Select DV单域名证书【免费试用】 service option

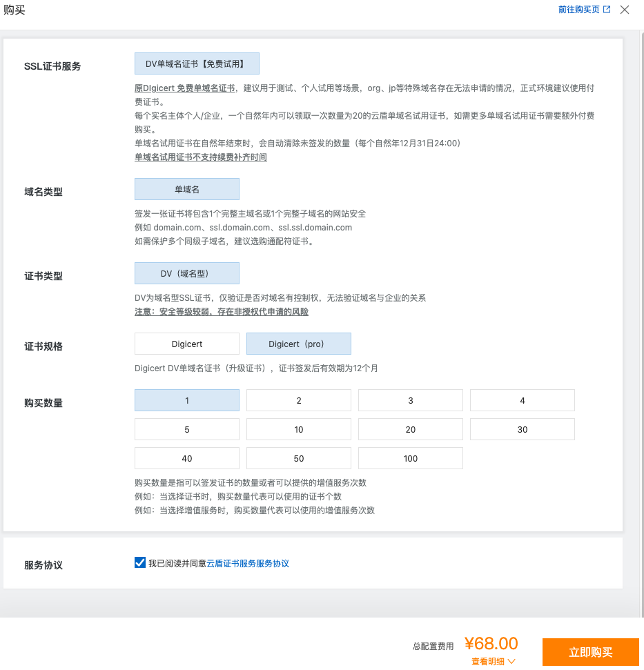pos(197,63)
